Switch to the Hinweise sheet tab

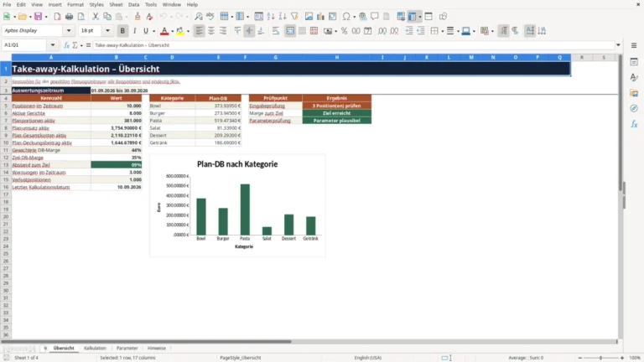pyautogui.click(x=157, y=348)
